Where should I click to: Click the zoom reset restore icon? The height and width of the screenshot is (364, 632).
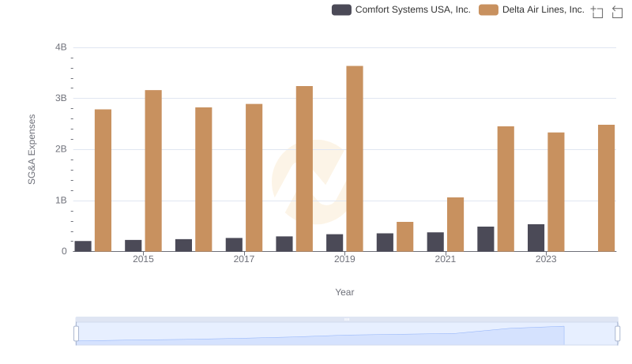[x=617, y=12]
